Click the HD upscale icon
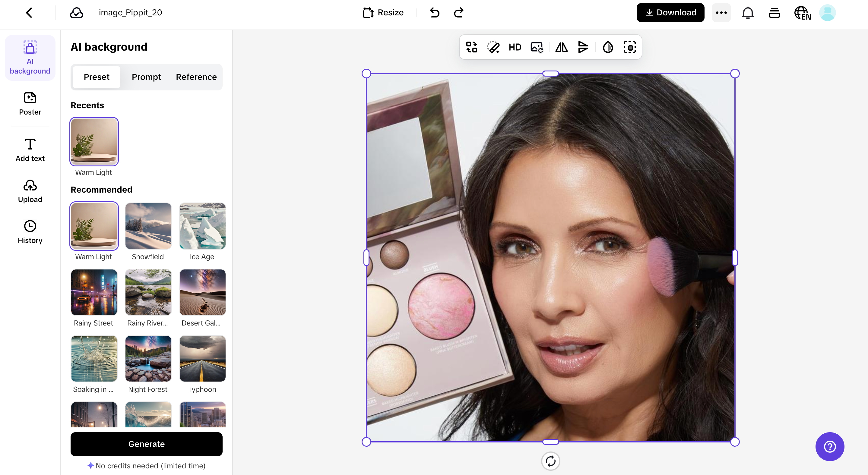The width and height of the screenshot is (868, 475). pos(515,47)
